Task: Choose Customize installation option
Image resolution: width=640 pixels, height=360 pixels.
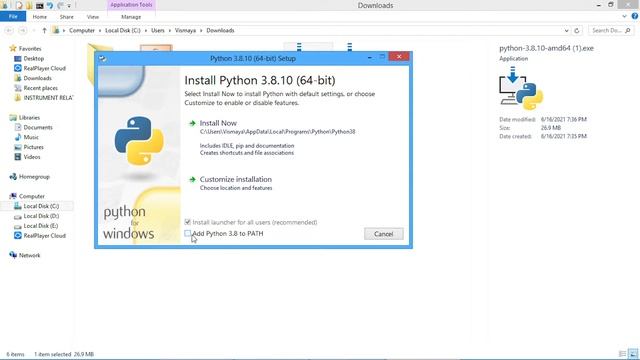Action: click(236, 180)
